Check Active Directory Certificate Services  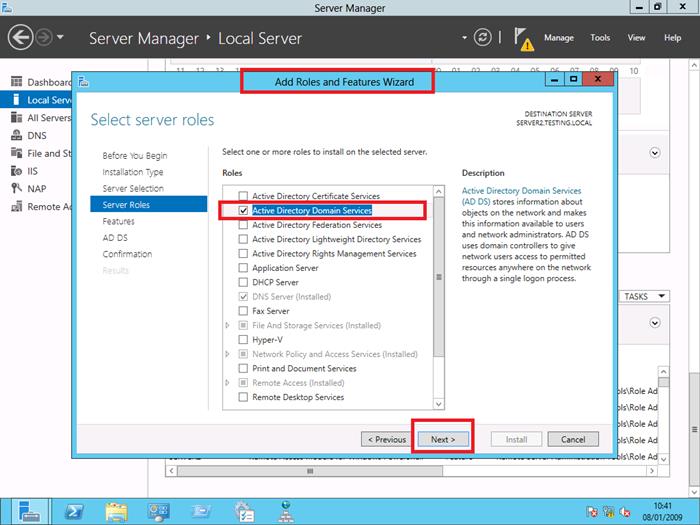pyautogui.click(x=243, y=196)
